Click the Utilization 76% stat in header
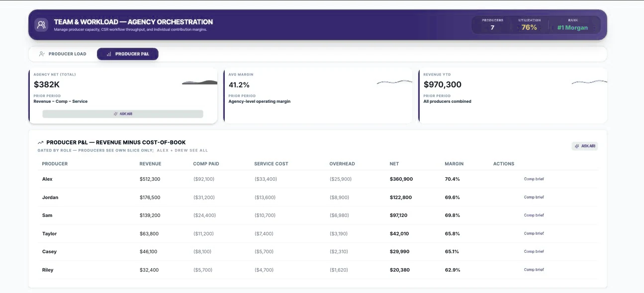Image resolution: width=644 pixels, height=293 pixels. tap(529, 25)
